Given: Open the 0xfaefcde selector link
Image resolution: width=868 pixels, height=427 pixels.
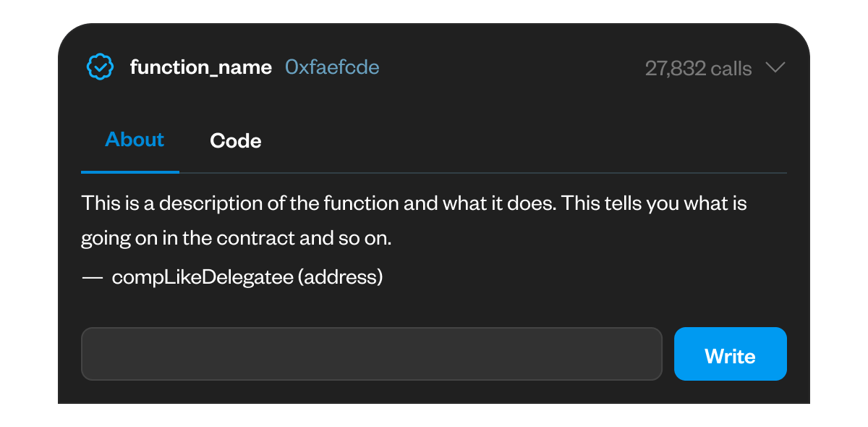Looking at the screenshot, I should [x=332, y=67].
